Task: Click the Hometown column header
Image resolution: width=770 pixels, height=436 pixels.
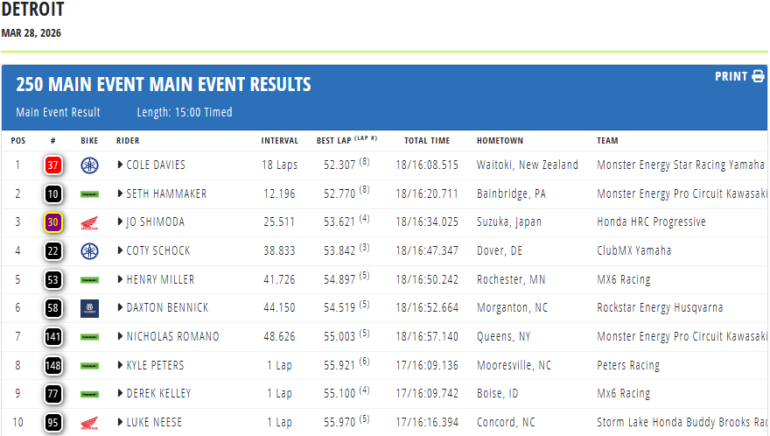Action: point(500,140)
